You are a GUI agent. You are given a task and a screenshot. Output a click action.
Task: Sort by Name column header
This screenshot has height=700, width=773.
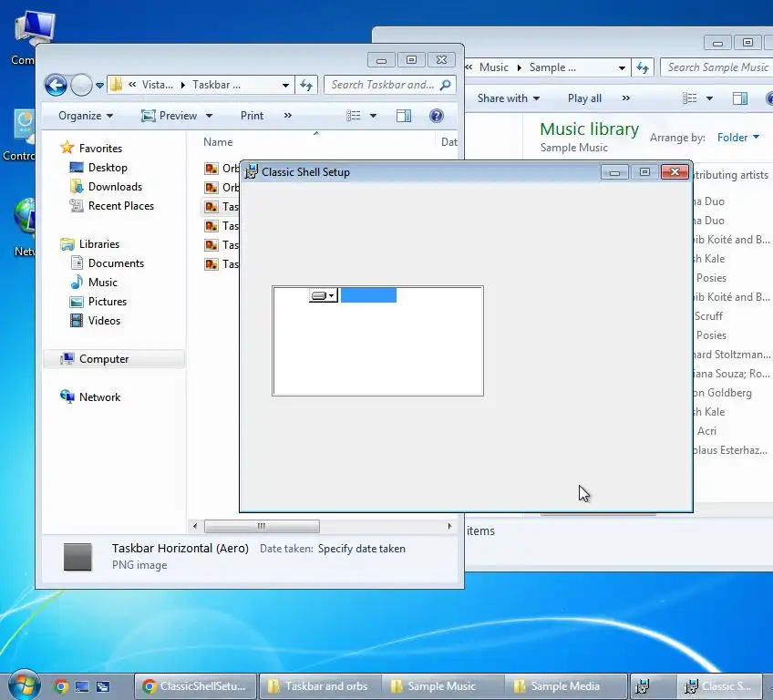218,142
